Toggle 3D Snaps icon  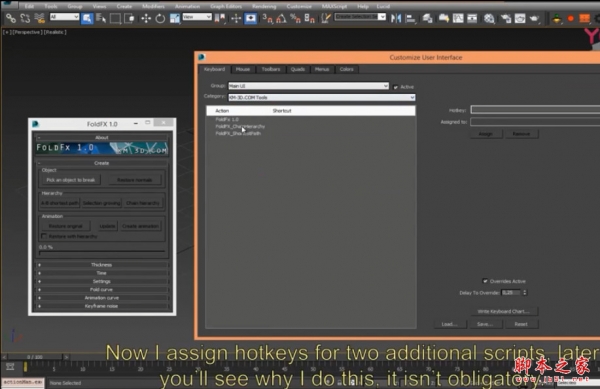[267, 18]
